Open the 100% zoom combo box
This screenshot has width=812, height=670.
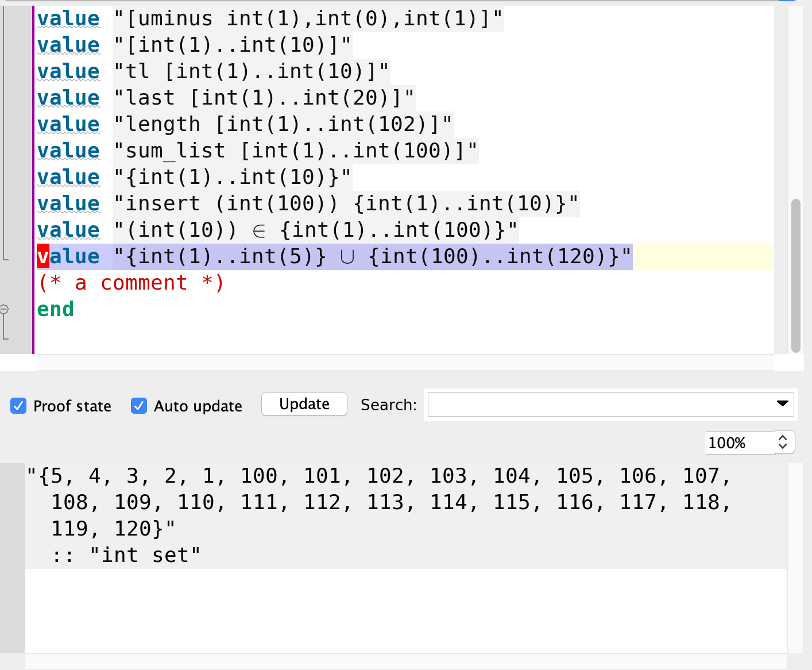tap(750, 442)
